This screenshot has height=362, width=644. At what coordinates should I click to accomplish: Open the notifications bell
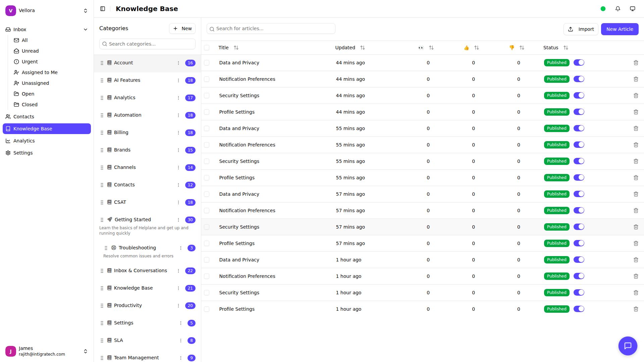pyautogui.click(x=618, y=9)
